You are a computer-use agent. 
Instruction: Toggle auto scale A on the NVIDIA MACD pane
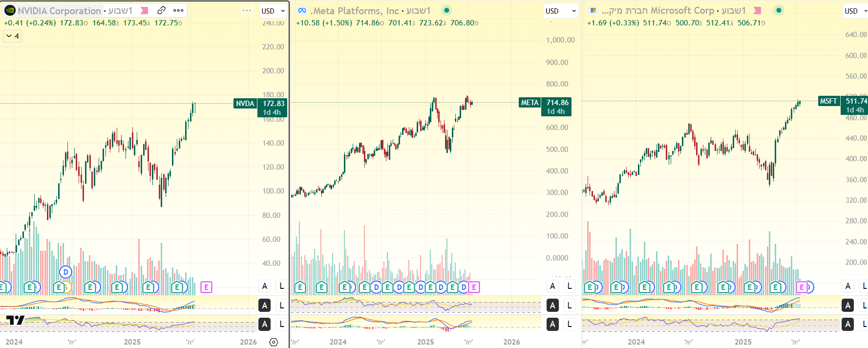pyautogui.click(x=265, y=305)
